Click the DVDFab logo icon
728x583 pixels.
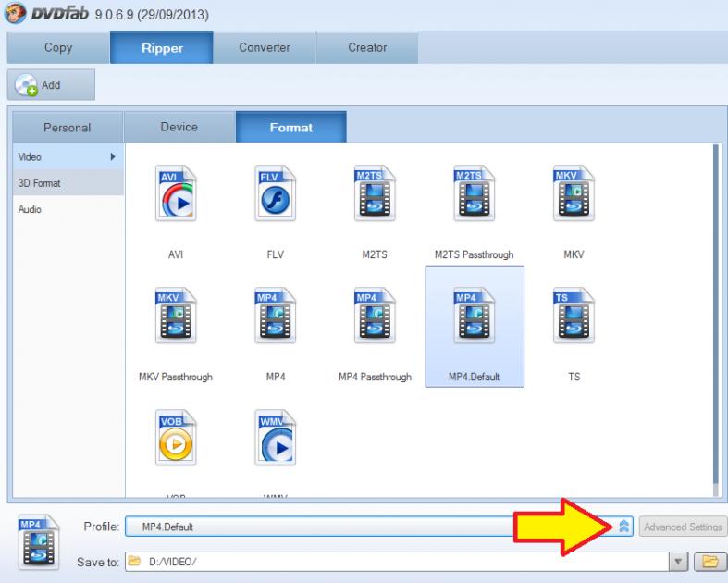(16, 13)
